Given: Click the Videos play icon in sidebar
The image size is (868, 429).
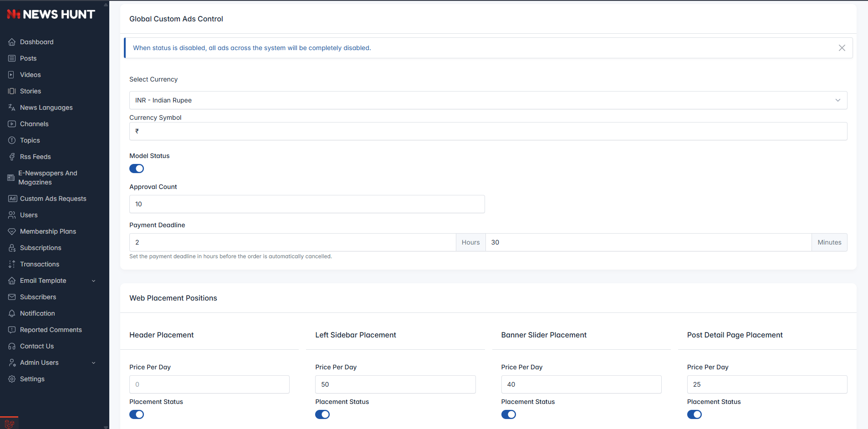Looking at the screenshot, I should (12, 75).
